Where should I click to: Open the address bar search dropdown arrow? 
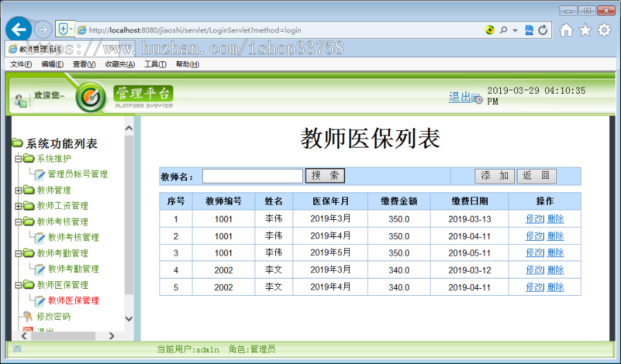point(515,30)
